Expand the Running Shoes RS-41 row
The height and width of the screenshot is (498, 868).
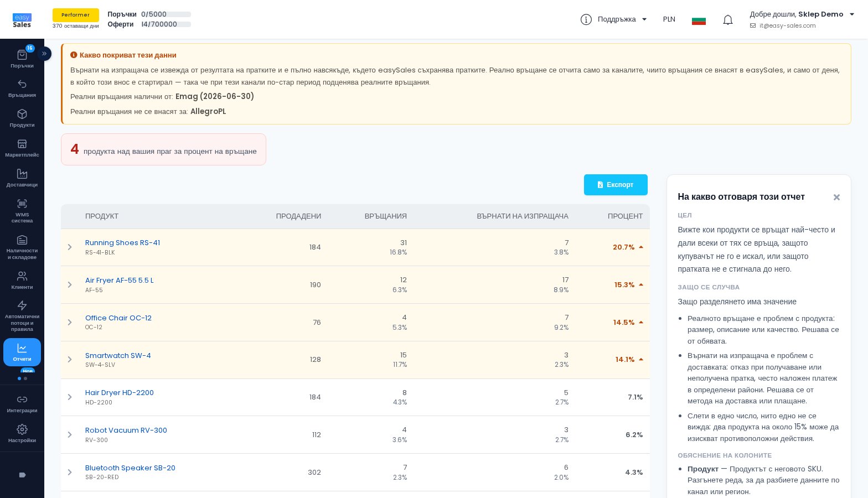[70, 247]
